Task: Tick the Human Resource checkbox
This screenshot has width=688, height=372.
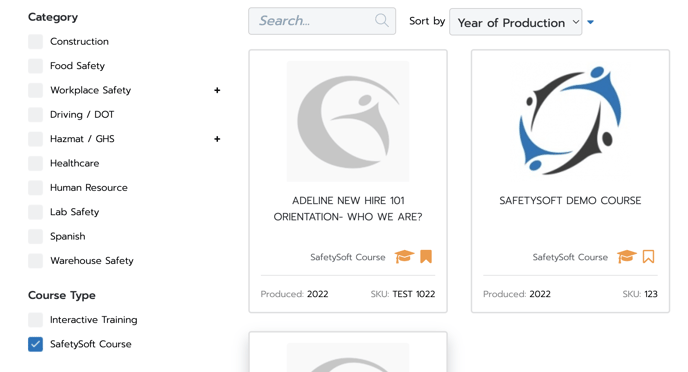Action: (36, 188)
